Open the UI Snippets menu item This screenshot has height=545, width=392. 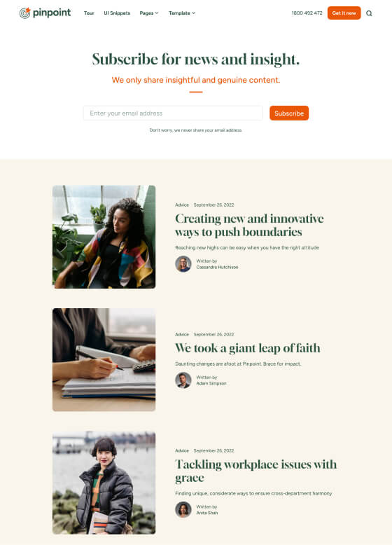point(117,13)
